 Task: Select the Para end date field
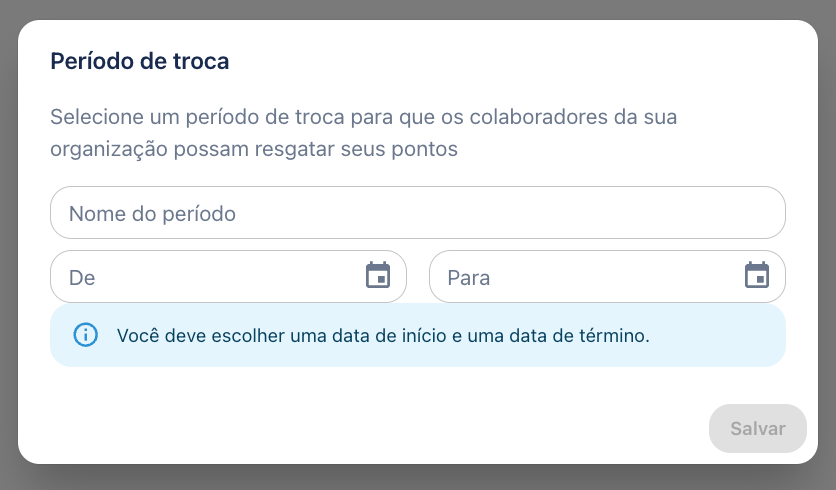[x=607, y=277]
